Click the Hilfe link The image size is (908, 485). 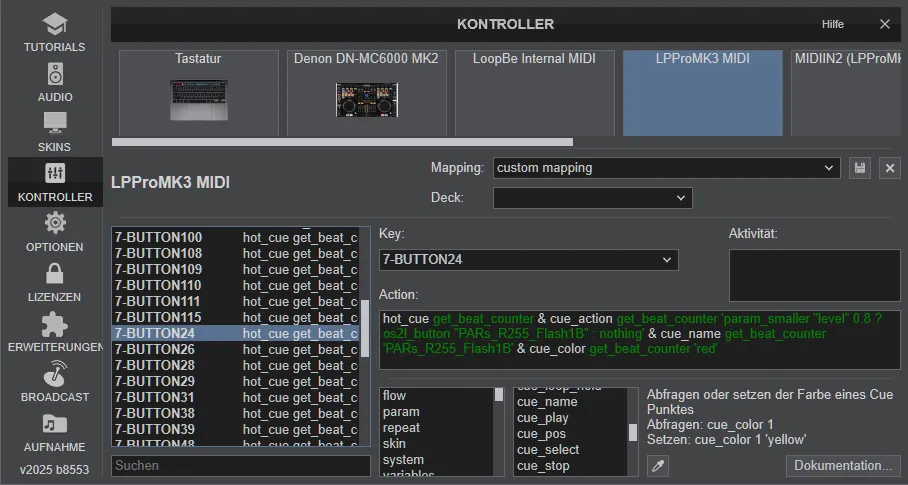point(833,24)
